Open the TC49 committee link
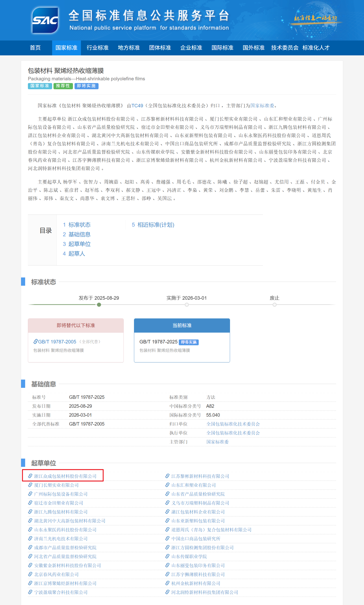Viewport: 364px width, 605px height. 137,105
